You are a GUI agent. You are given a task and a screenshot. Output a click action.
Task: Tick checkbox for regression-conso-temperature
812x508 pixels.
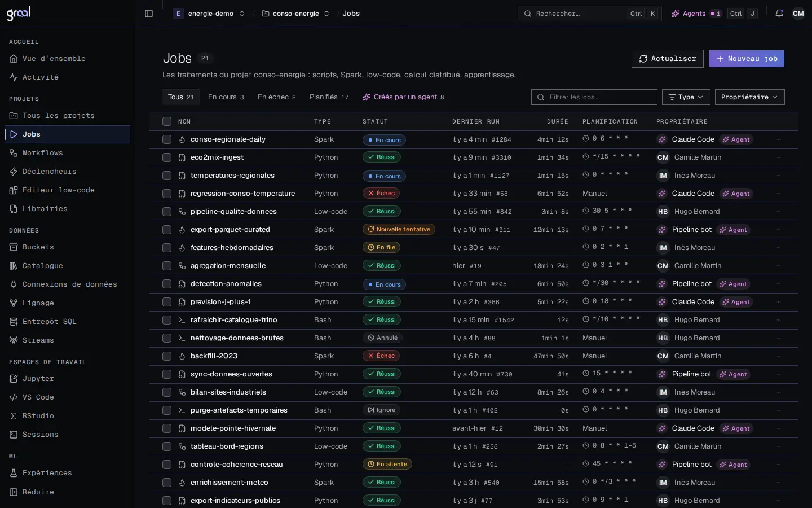167,194
